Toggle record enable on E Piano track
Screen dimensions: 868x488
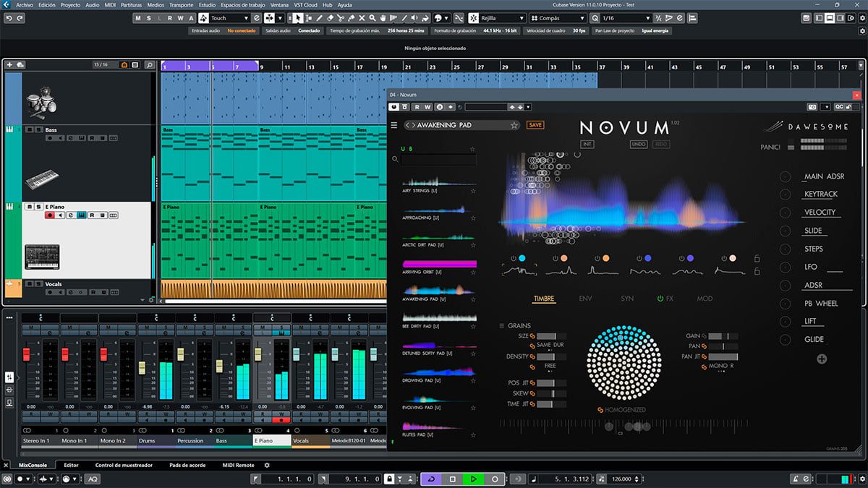[50, 215]
